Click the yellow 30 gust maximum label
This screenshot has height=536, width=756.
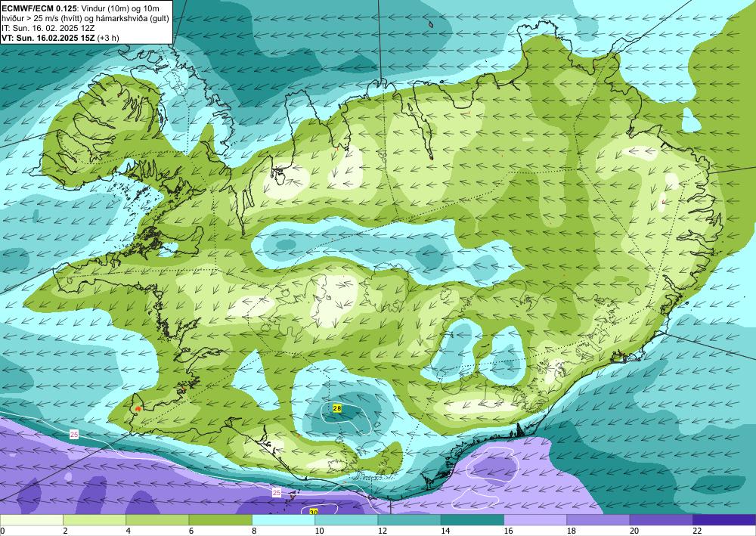point(314,511)
